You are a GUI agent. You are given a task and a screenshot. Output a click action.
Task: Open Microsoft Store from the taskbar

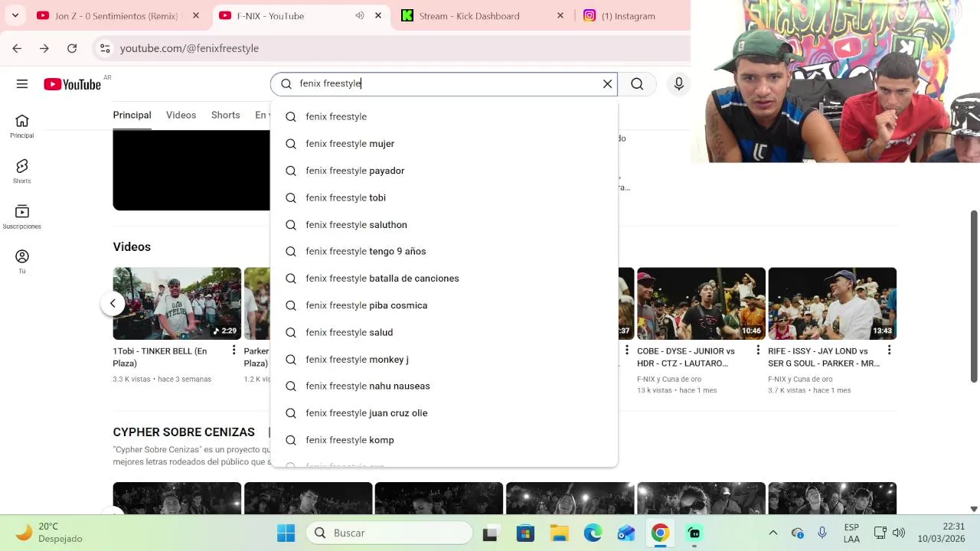tap(525, 533)
